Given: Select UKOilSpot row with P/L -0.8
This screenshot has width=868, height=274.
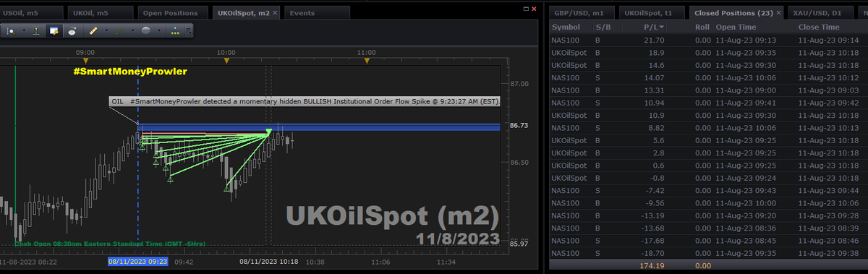Looking at the screenshot, I should pos(708,178).
